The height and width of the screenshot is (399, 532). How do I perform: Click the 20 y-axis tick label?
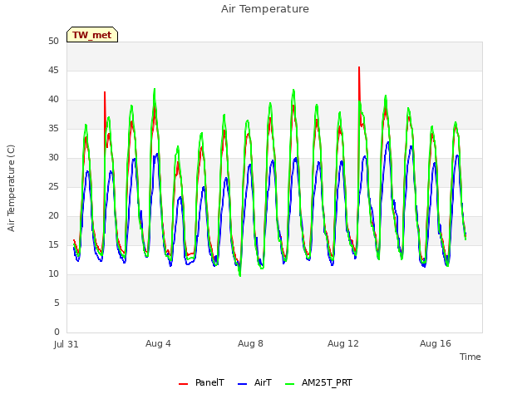(x=53, y=216)
